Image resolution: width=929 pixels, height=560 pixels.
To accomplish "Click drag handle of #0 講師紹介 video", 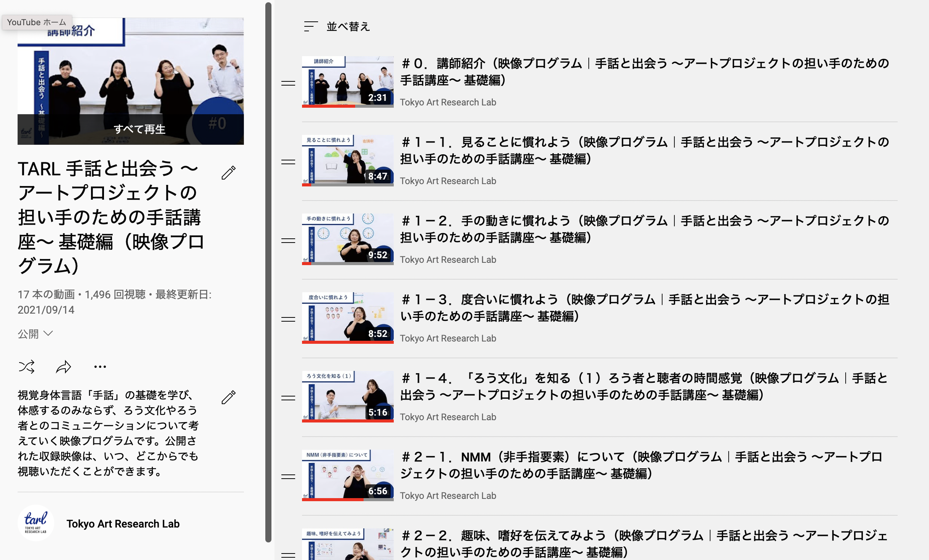I will coord(288,83).
